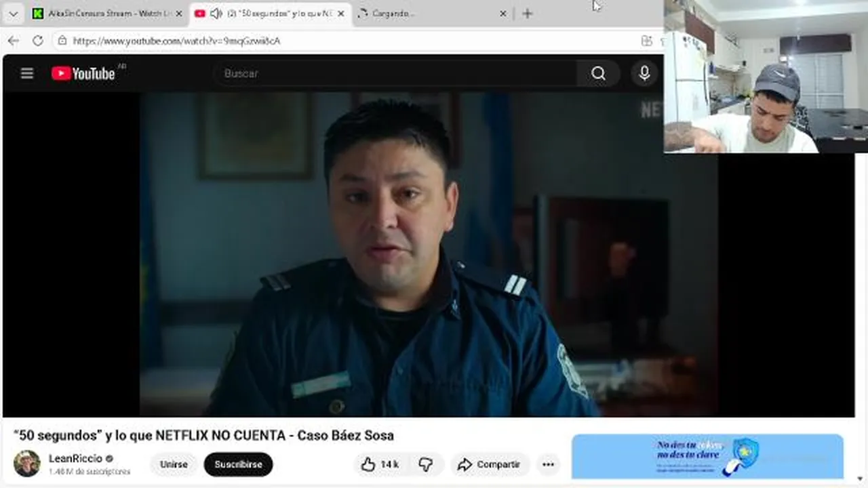Click the 'No des tu clave' ad banner

pyautogui.click(x=707, y=456)
